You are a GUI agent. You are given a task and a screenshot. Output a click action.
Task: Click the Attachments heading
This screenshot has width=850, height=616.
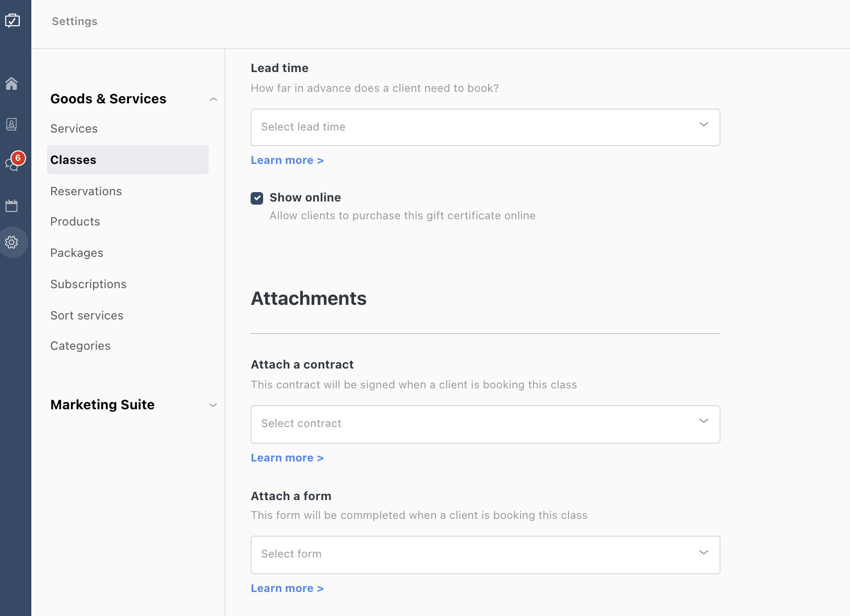coord(309,299)
